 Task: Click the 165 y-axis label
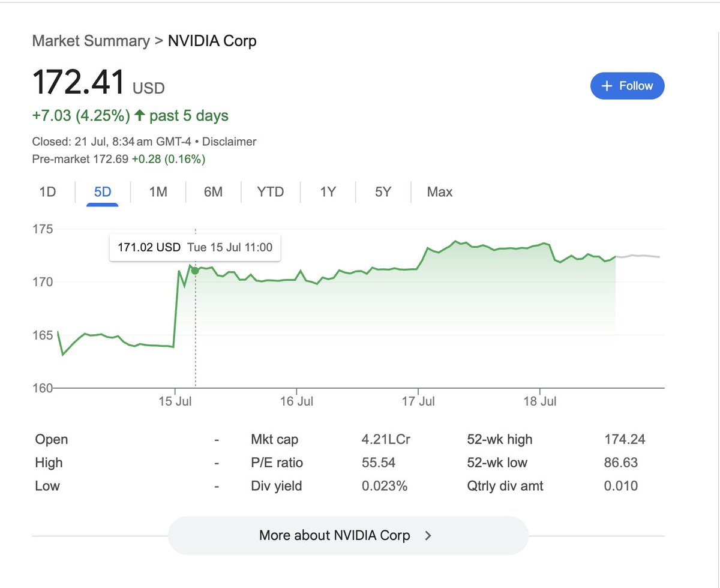point(43,335)
